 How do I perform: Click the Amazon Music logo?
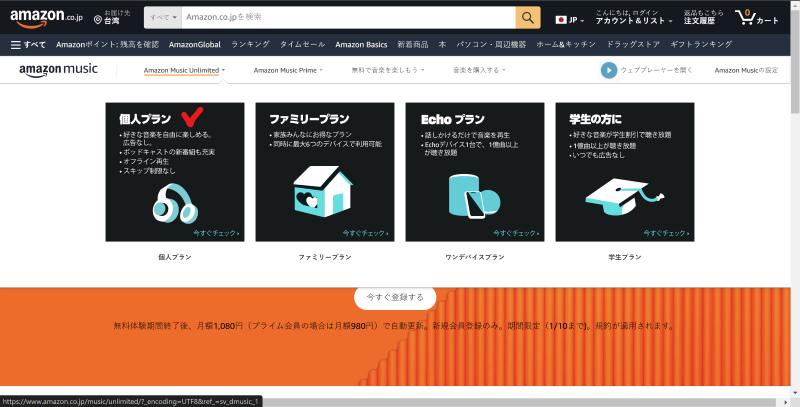tap(58, 70)
